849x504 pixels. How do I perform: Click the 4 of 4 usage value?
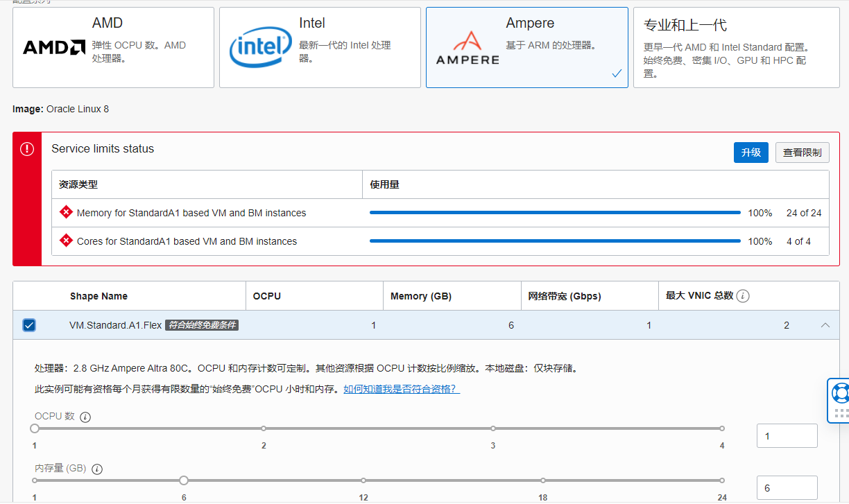798,241
